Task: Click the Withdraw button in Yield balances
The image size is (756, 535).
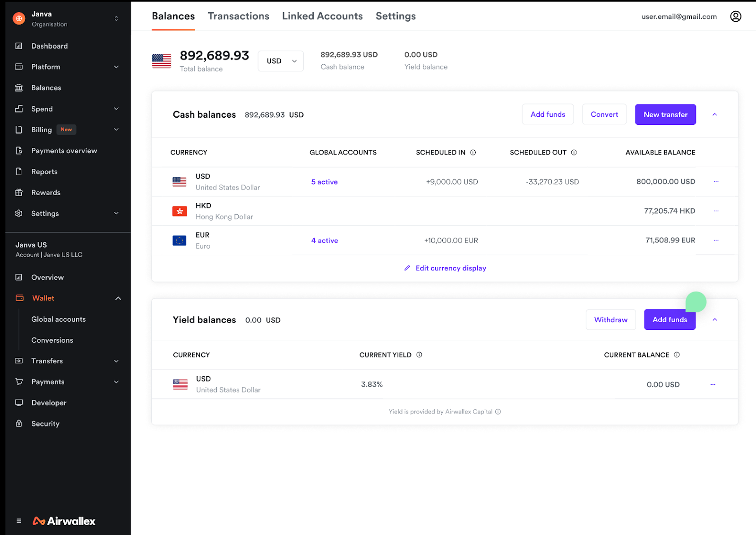Action: coord(610,320)
